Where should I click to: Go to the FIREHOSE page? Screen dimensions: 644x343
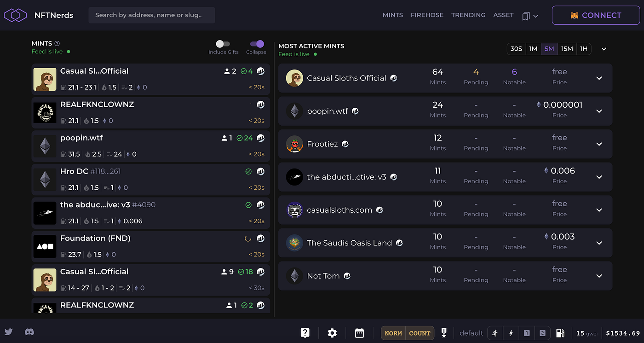427,15
